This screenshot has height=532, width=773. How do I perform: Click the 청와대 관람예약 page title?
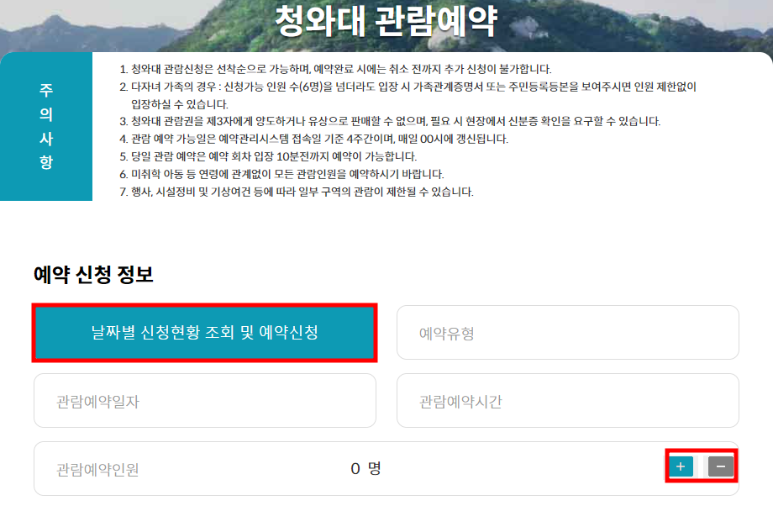386,22
